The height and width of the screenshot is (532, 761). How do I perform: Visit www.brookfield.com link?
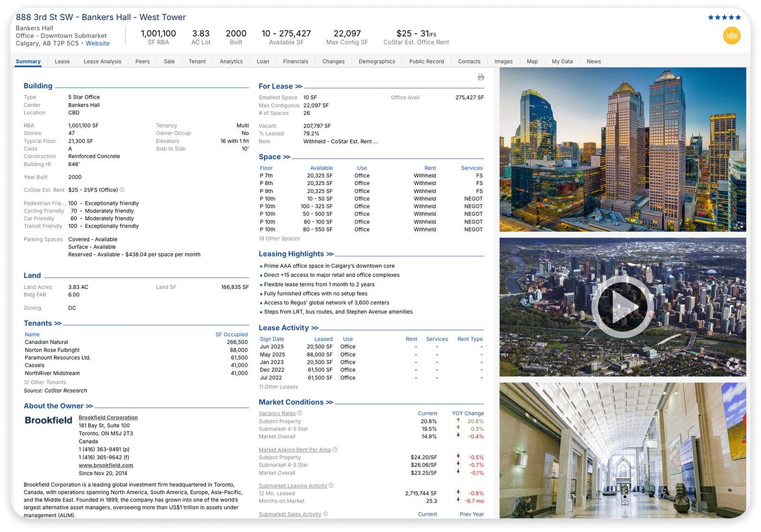click(106, 466)
